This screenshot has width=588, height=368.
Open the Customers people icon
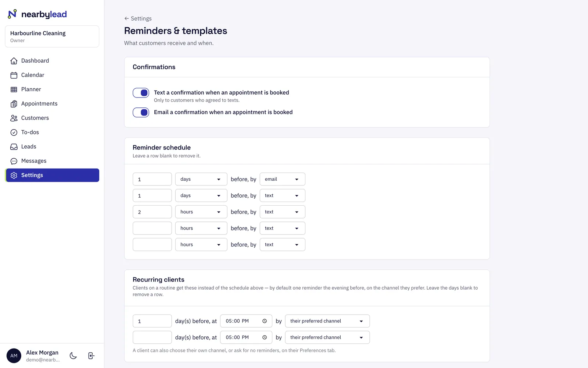pos(14,118)
